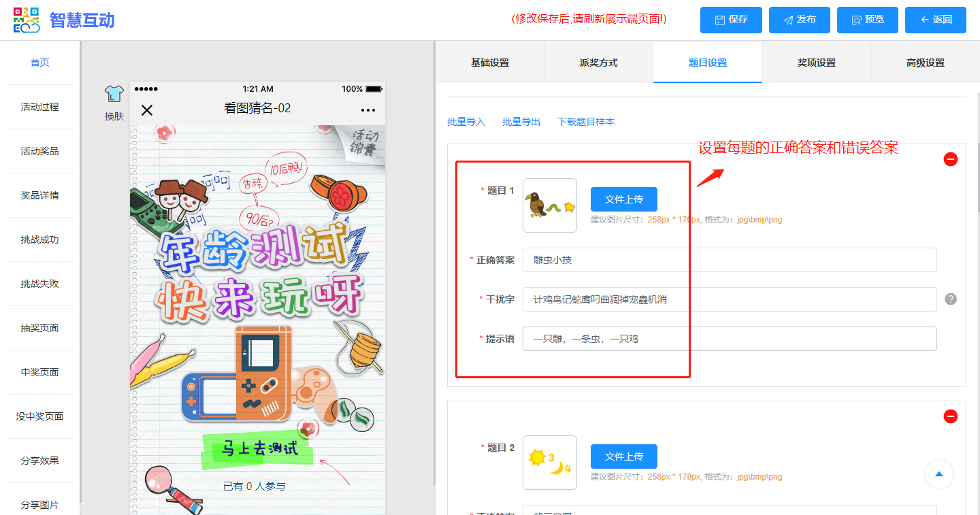
Task: Select 活动奖品 in the left sidebar
Action: [x=39, y=151]
